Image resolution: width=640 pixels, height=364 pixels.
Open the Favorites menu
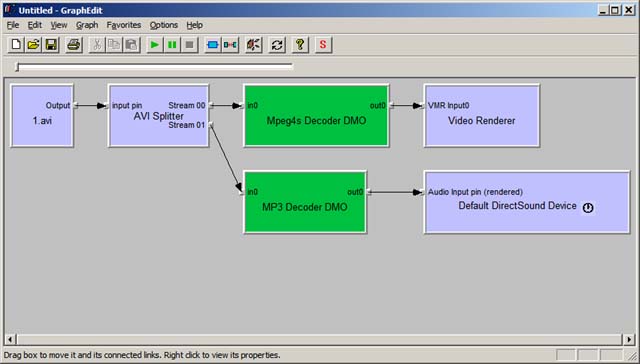[x=124, y=25]
